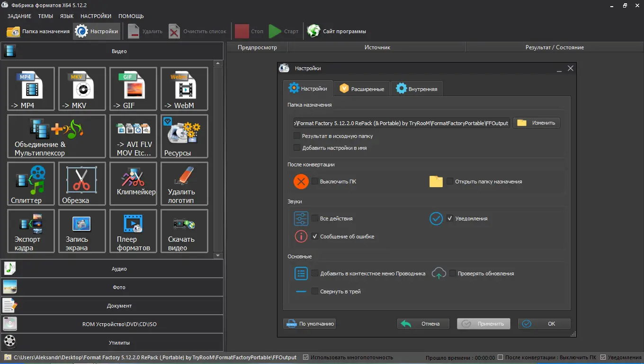Screen dimensions: 644x364
Task: Click the По умолчанию button
Action: [310, 324]
